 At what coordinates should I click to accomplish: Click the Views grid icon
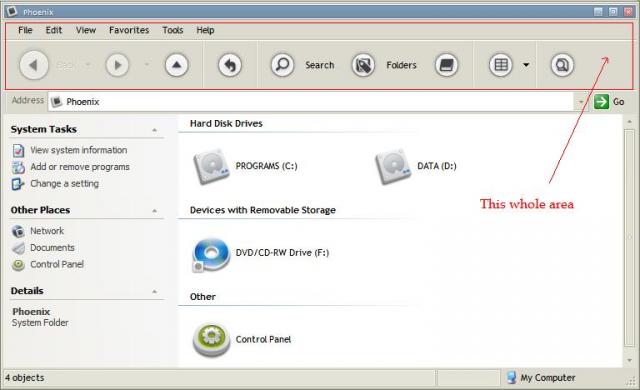501,65
